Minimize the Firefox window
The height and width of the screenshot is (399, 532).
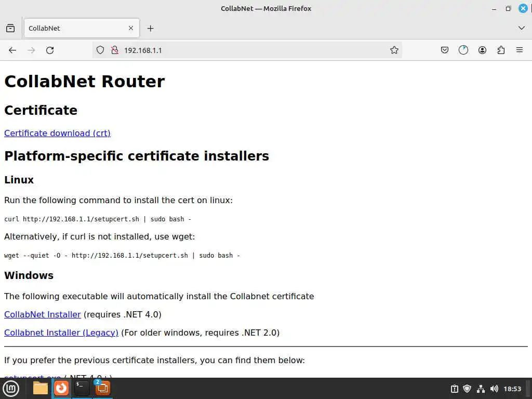[494, 9]
